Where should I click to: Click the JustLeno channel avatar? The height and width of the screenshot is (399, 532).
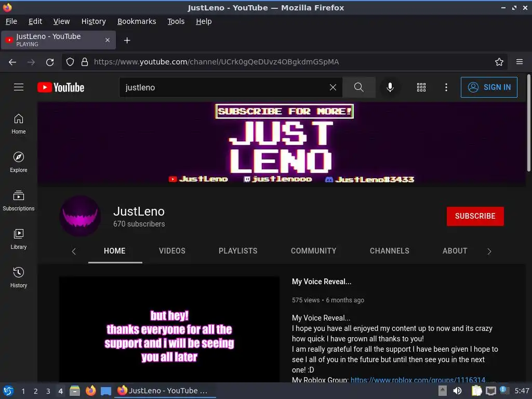point(80,216)
